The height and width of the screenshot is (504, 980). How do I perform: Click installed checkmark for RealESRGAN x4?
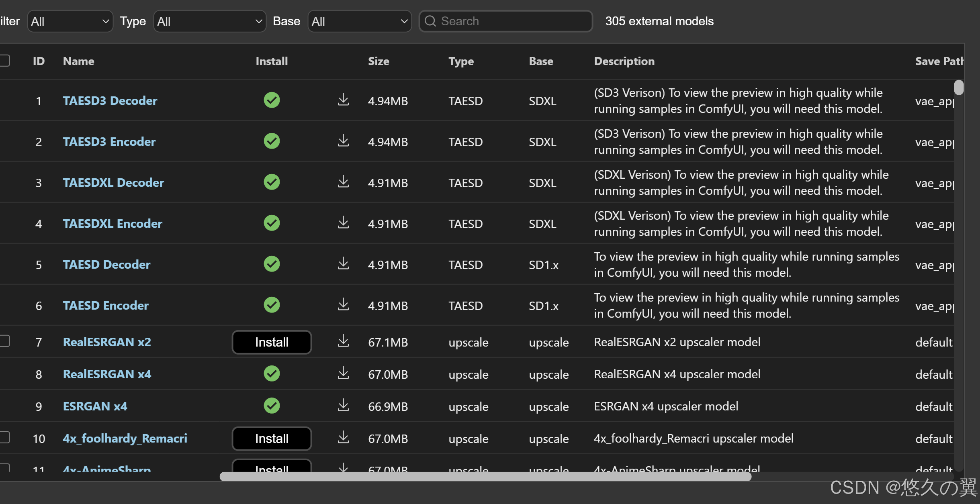[272, 373]
